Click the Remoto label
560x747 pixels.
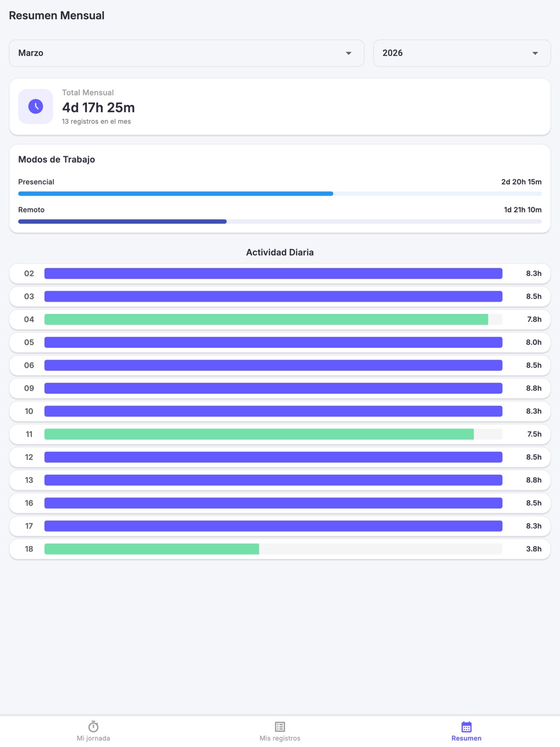point(31,210)
